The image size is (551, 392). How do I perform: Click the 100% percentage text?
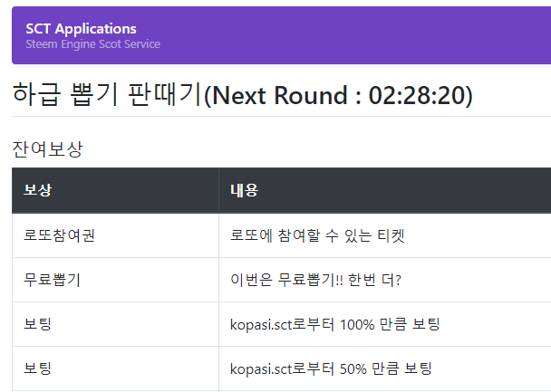(357, 325)
